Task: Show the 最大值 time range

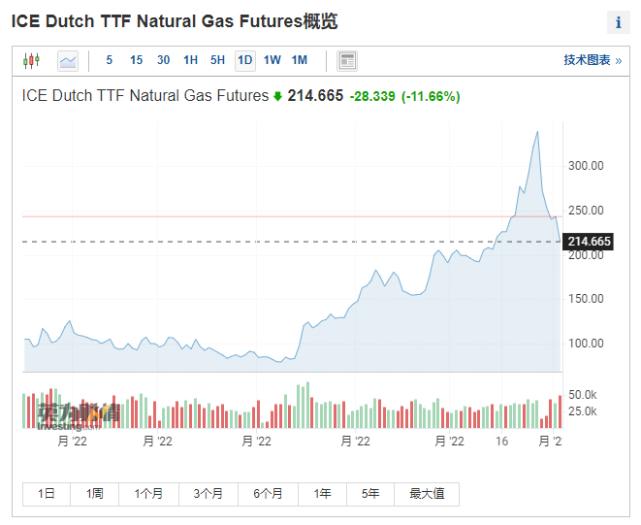Action: pyautogui.click(x=427, y=493)
